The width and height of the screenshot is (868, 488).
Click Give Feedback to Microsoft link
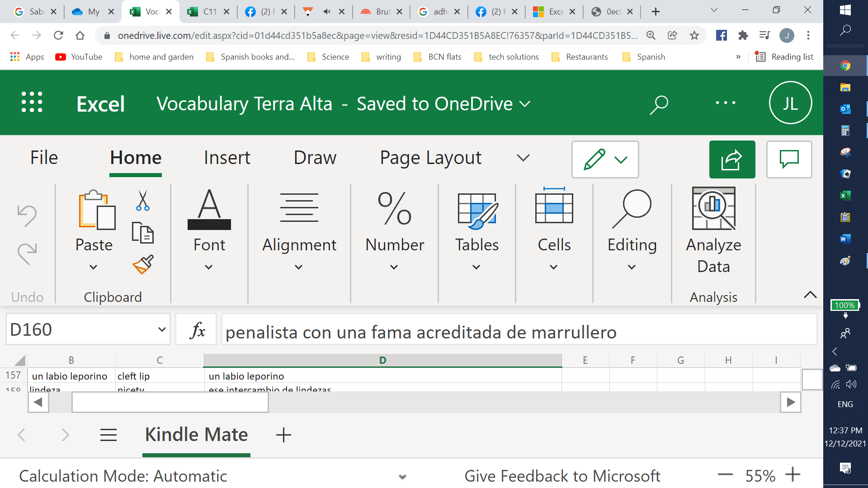click(x=562, y=476)
